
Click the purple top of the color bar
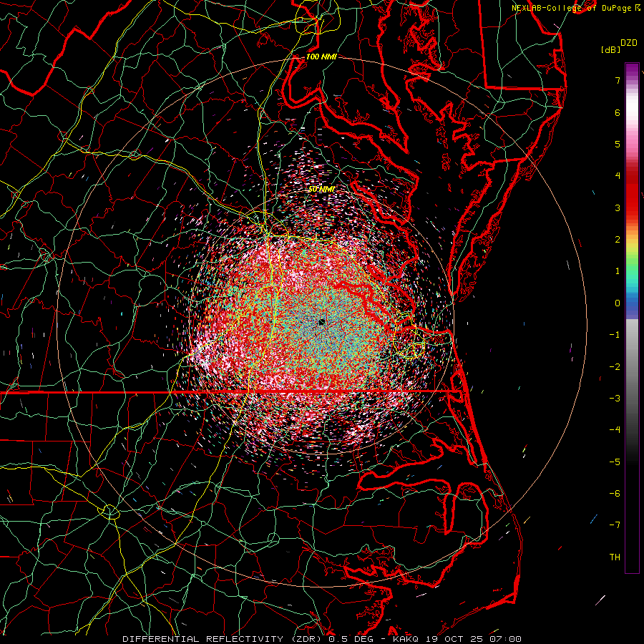(632, 68)
